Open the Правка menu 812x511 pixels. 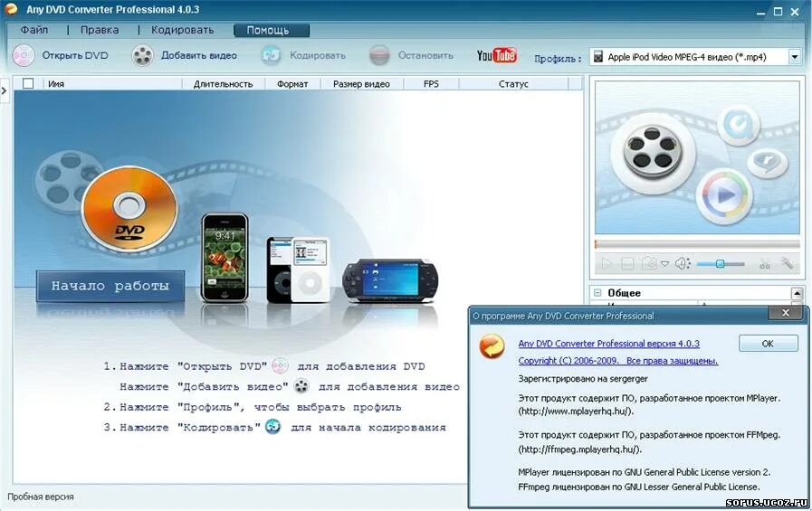(100, 30)
